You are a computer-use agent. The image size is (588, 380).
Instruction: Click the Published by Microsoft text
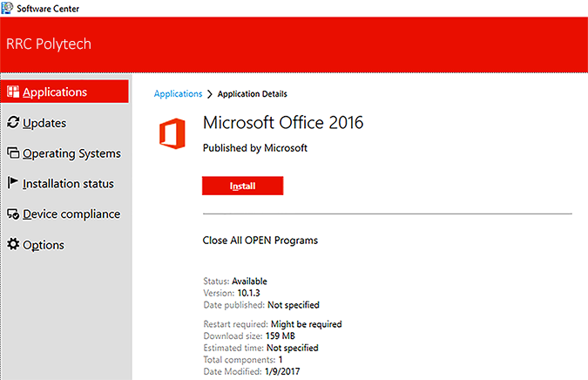255,148
